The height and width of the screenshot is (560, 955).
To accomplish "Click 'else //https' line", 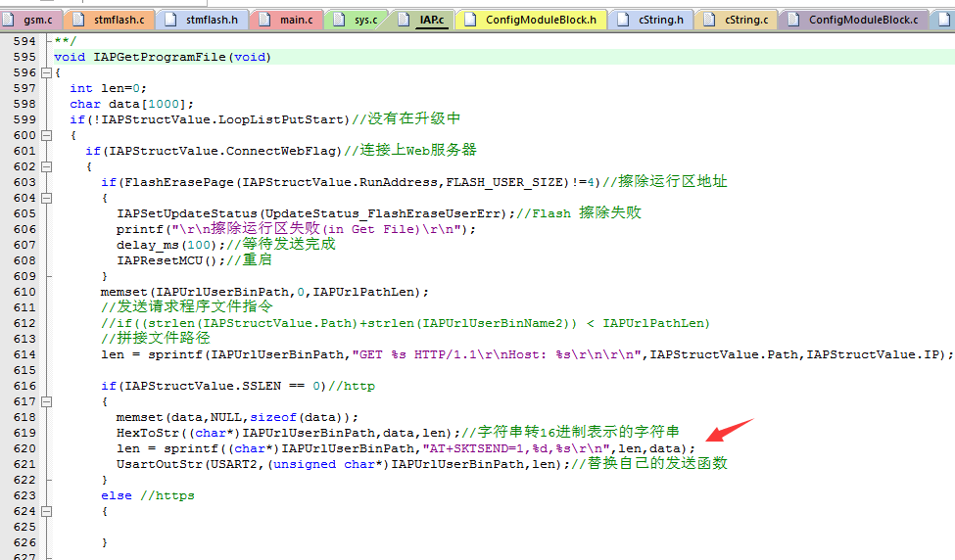I will click(x=147, y=495).
